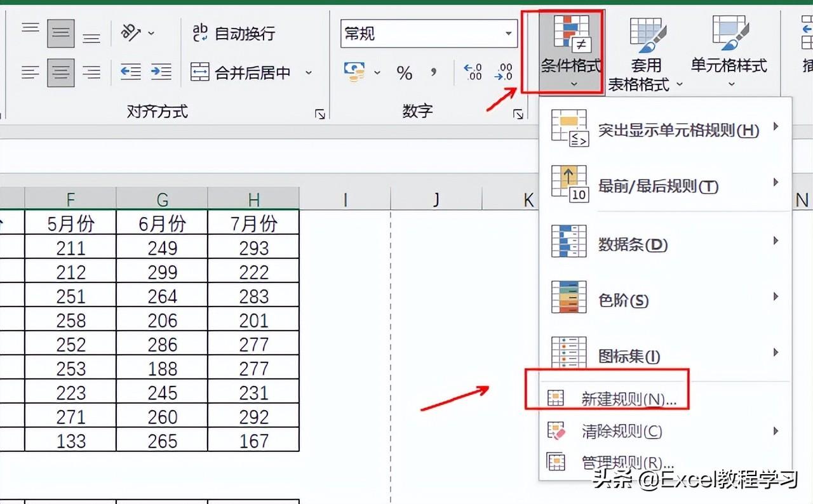Select column H header
Screen dimensions: 813x504
(253, 199)
